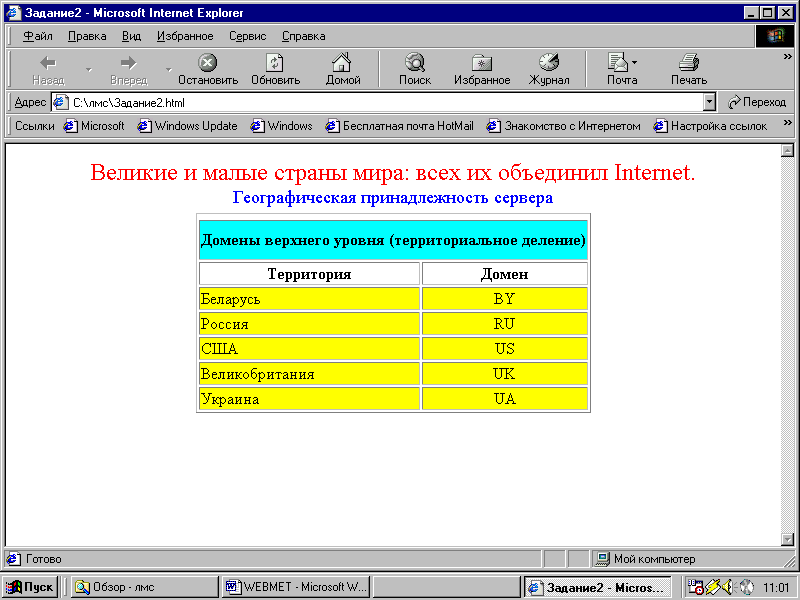Click the US domain cell
The width and height of the screenshot is (800, 600).
click(505, 348)
